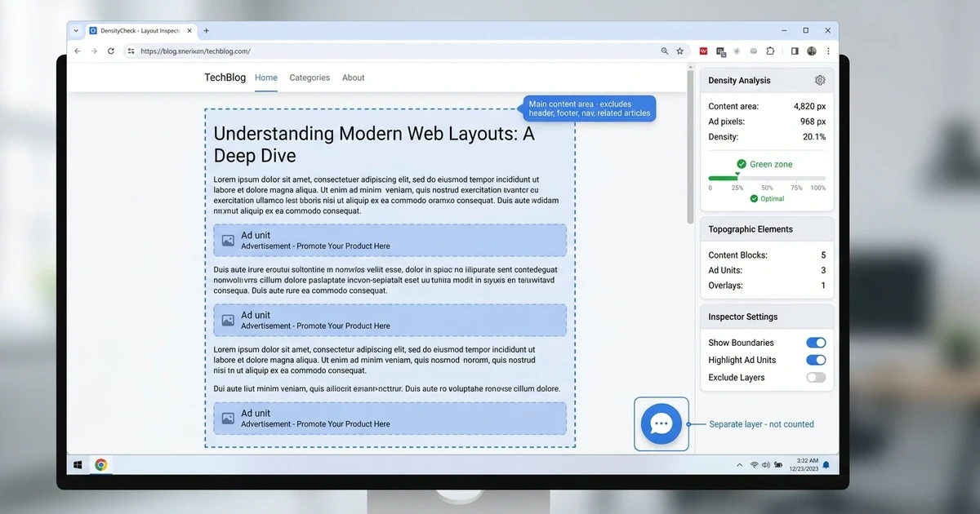Open Wi-Fi network tray icon
Screen dimensions: 980x514
coord(754,464)
